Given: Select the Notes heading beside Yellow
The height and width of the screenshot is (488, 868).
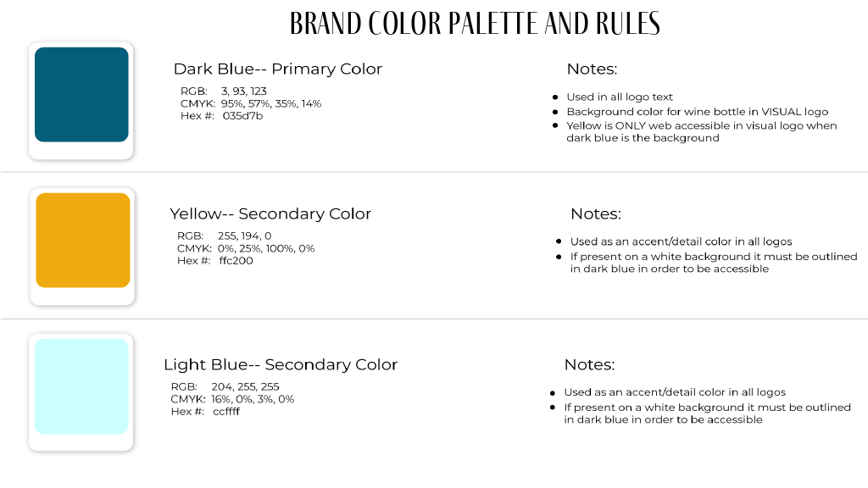Looking at the screenshot, I should (596, 214).
